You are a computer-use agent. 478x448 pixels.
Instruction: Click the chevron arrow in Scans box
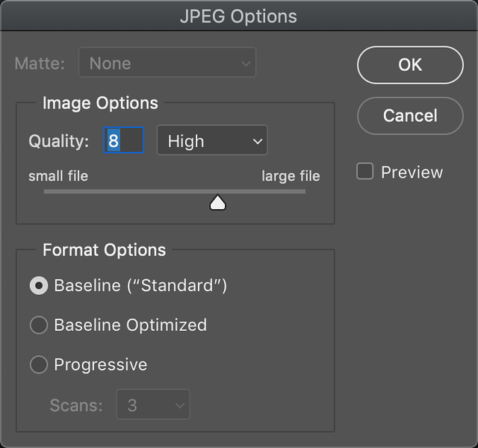(180, 405)
